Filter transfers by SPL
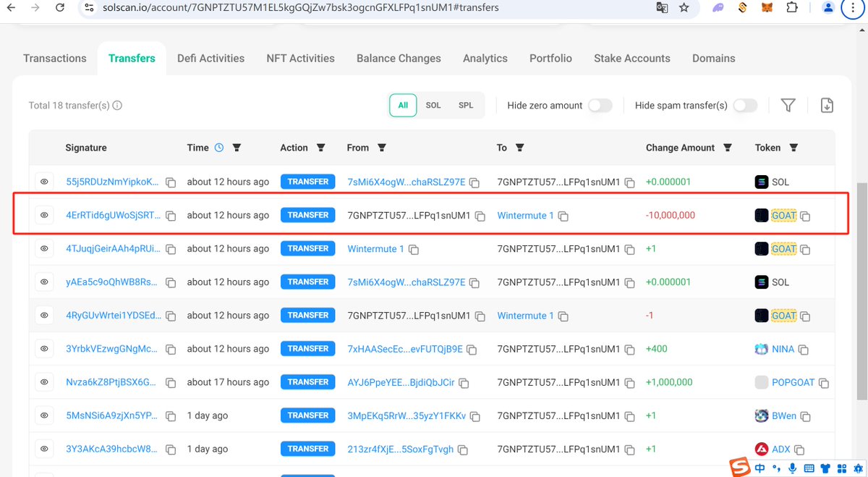Screen dimensions: 868x477 click(466, 105)
